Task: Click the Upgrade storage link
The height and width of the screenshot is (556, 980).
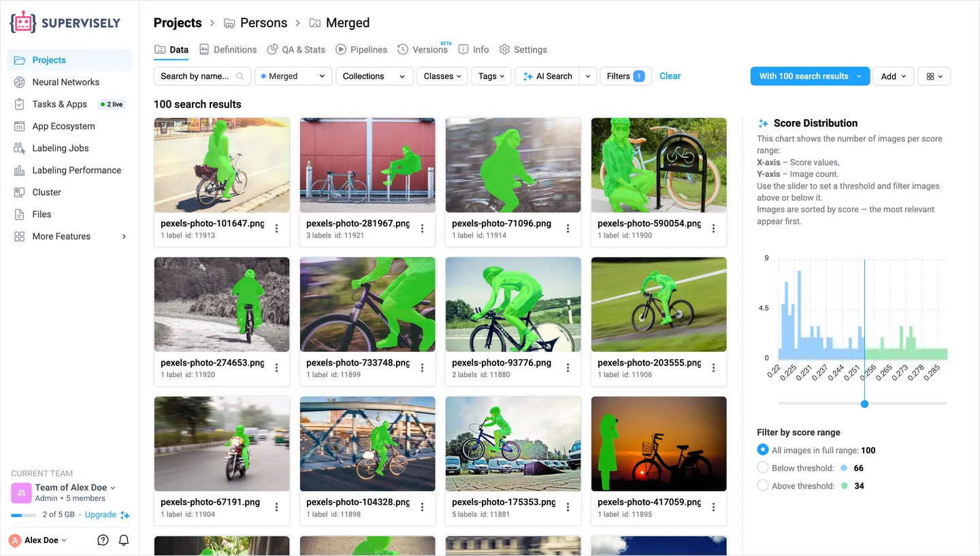Action: [x=101, y=514]
